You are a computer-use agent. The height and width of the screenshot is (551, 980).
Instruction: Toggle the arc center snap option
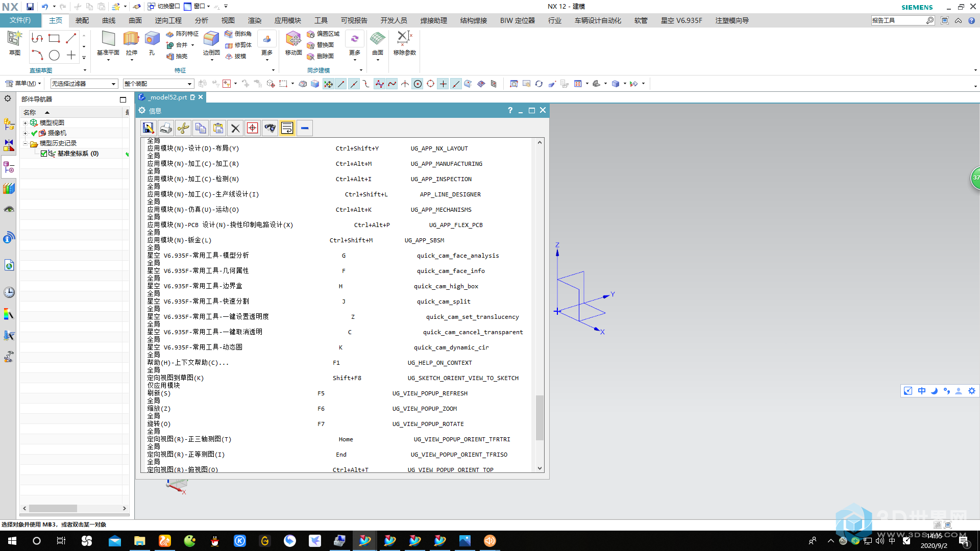(x=418, y=84)
